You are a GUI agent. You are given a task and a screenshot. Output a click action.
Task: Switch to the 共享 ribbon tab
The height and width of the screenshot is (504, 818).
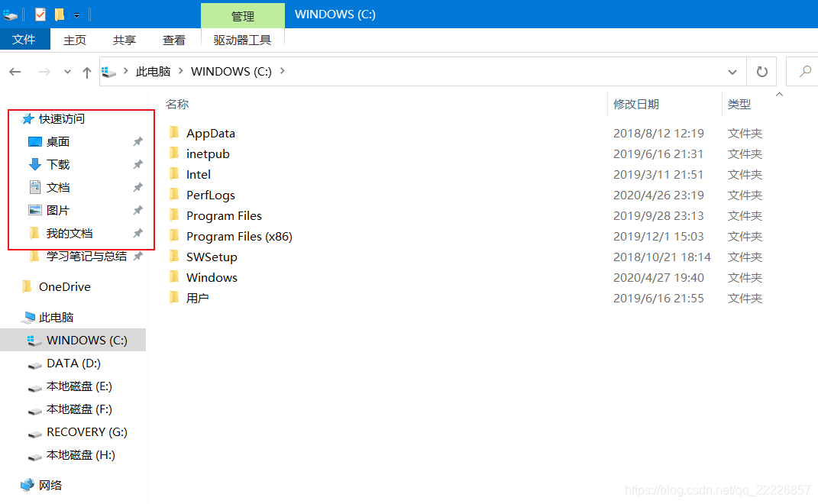[124, 40]
